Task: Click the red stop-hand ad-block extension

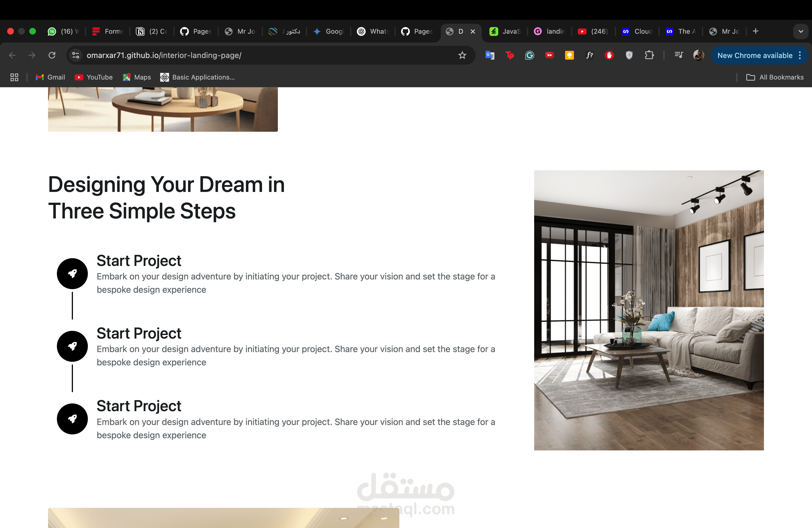Action: [609, 55]
